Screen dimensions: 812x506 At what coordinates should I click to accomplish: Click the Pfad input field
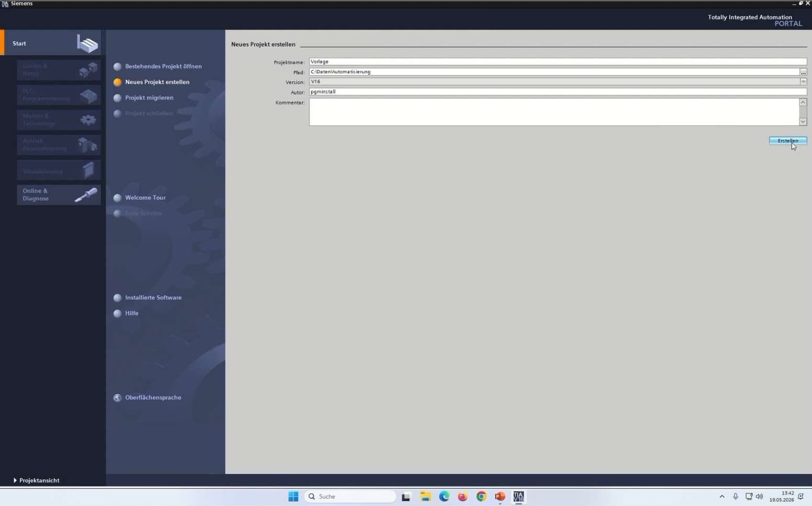click(554, 72)
